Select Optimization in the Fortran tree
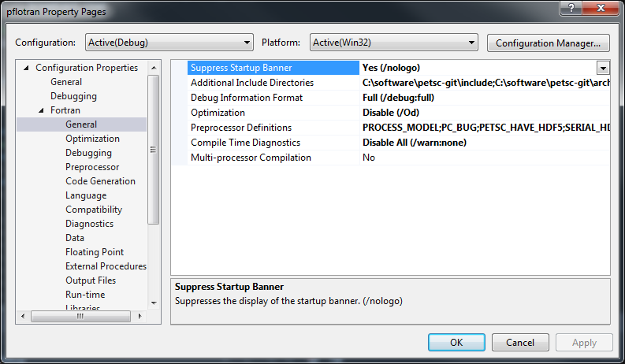The image size is (625, 364). coord(92,139)
